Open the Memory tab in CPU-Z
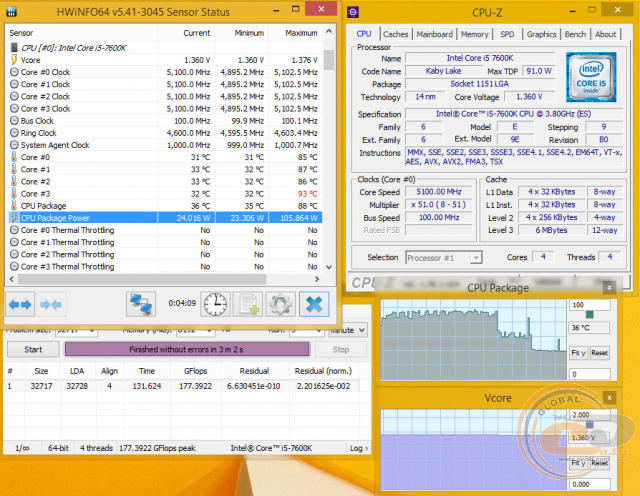The width and height of the screenshot is (640, 496). point(474,34)
